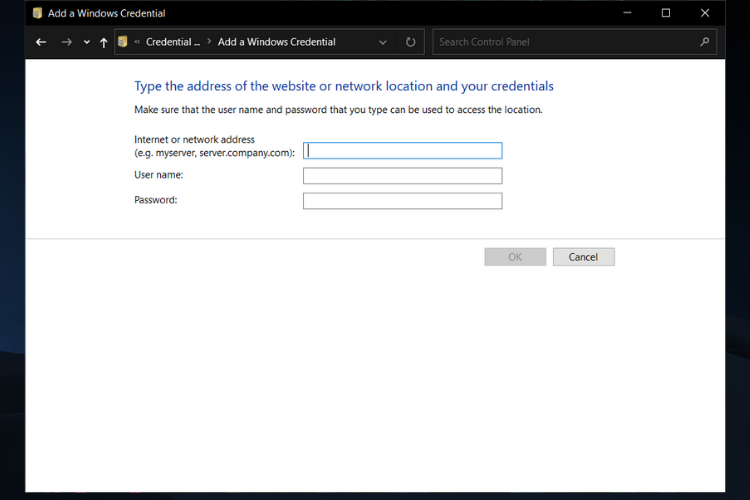
Task: Focus the Search Control Panel box
Action: pyautogui.click(x=567, y=42)
